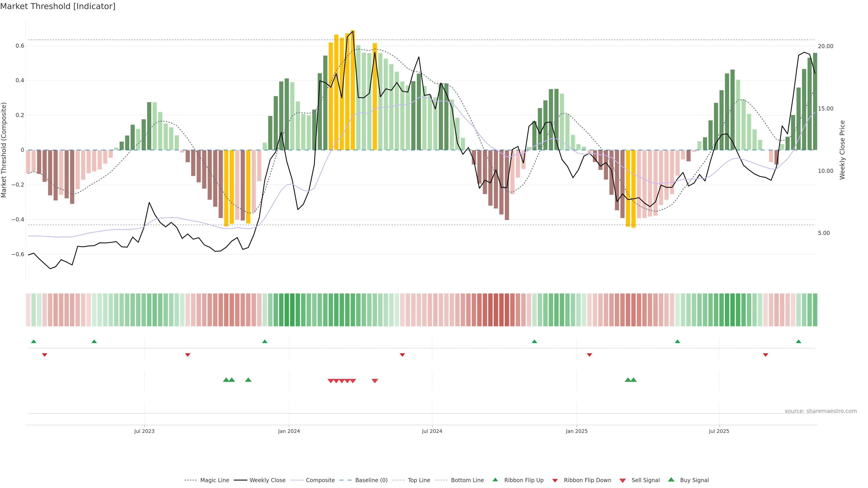Click the Weekly Close Price axis title

tap(842, 150)
